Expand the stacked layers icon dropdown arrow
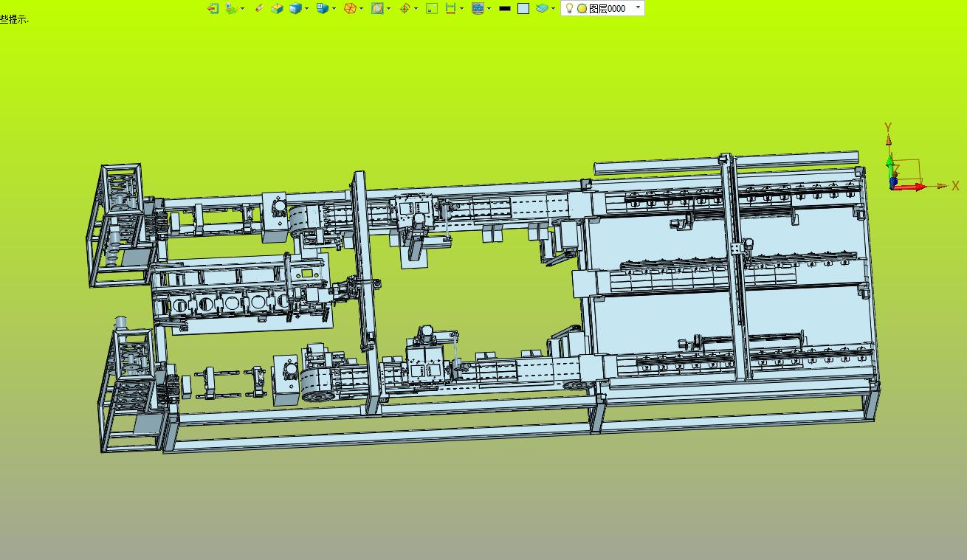This screenshot has width=967, height=560. 553,9
